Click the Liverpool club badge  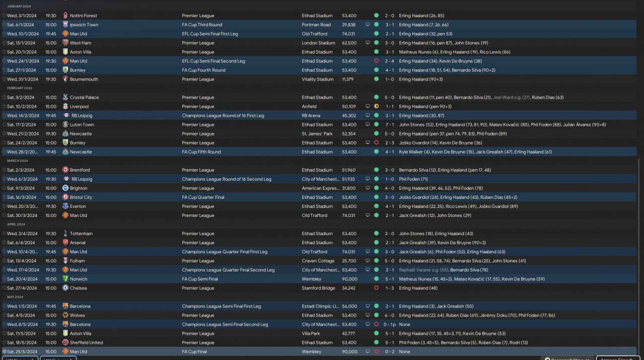(x=65, y=106)
